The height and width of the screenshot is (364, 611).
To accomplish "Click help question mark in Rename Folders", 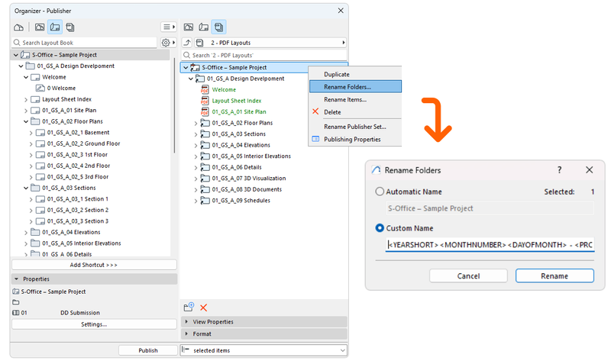I will click(560, 170).
